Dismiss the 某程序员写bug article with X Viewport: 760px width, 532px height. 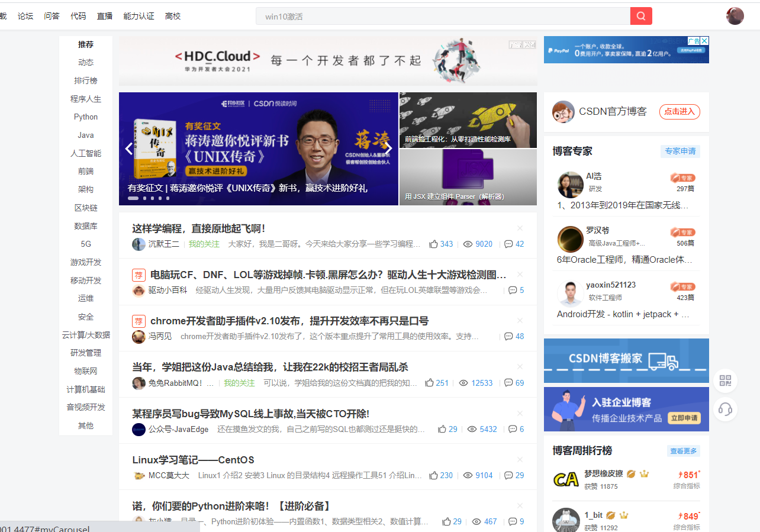tap(520, 413)
